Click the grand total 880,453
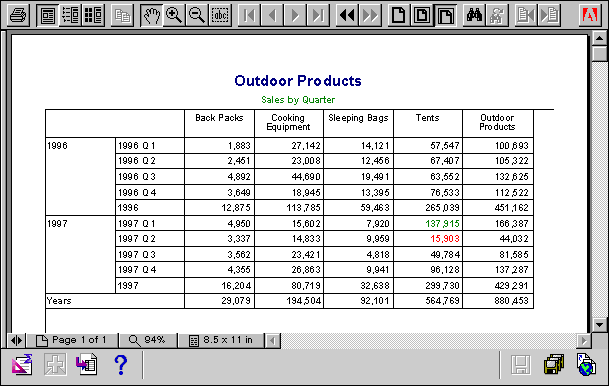 (512, 301)
